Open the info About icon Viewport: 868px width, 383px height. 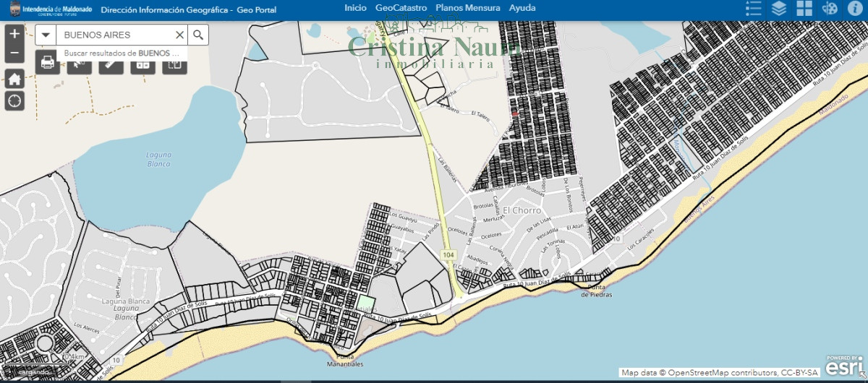855,9
